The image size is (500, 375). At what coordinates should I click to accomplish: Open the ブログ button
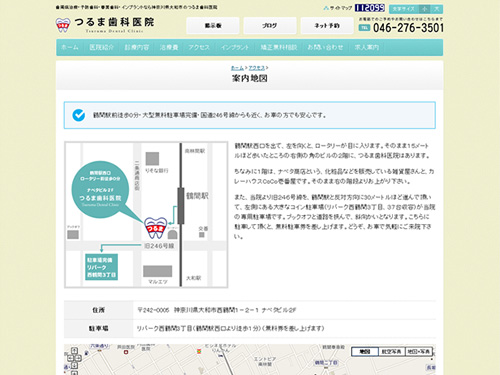click(270, 26)
